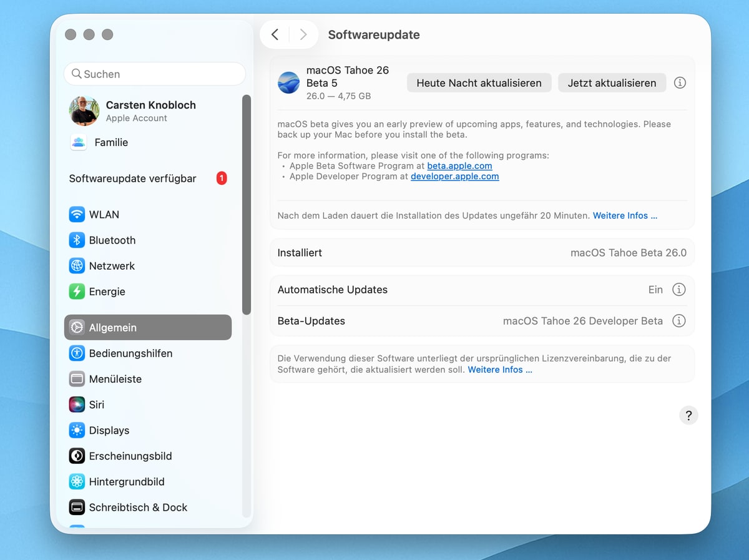
Task: Click the WLAN Wi-Fi icon in sidebar
Action: pos(77,215)
